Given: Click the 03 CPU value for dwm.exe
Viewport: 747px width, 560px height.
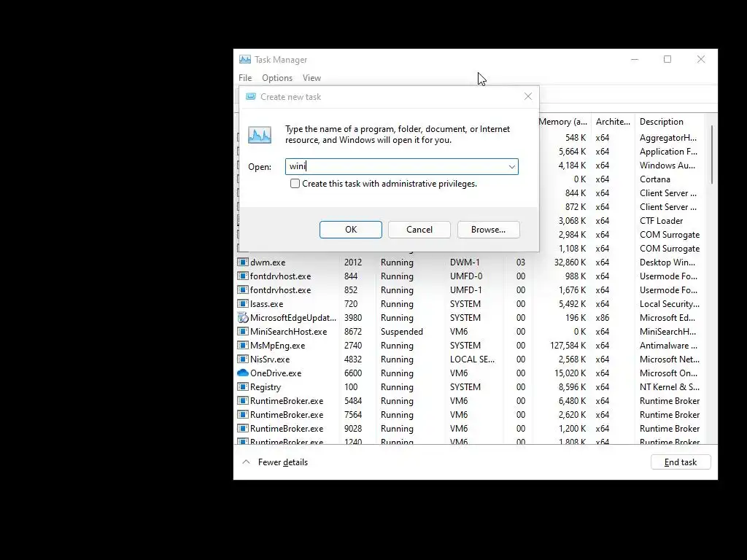Looking at the screenshot, I should pos(521,262).
